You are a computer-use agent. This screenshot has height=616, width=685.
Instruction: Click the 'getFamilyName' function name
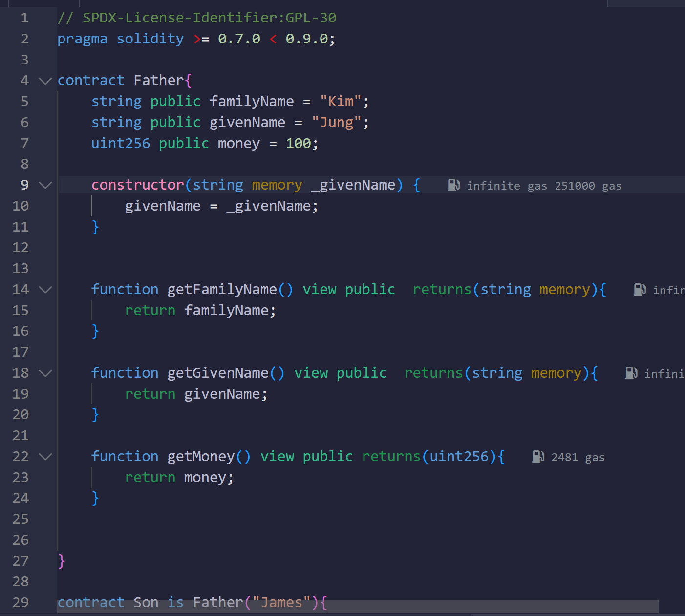click(x=222, y=290)
